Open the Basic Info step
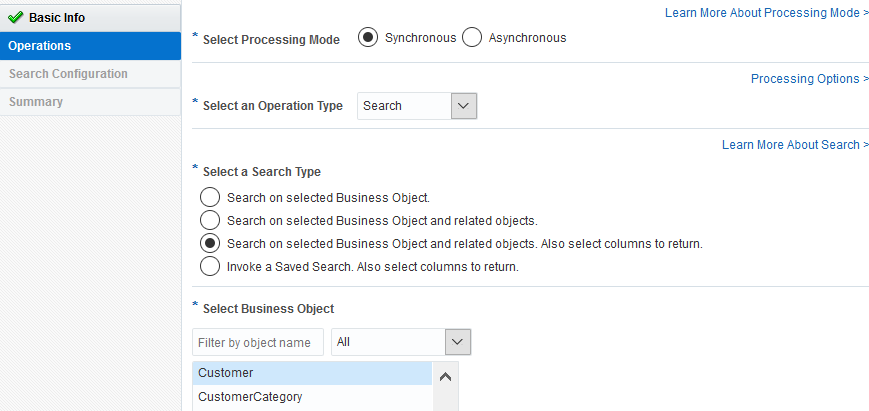 (57, 17)
